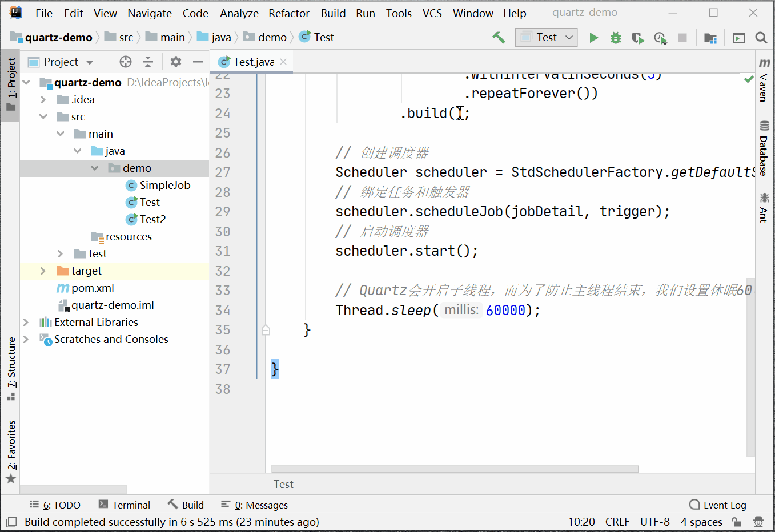Image resolution: width=775 pixels, height=532 pixels.
Task: Click locate opened file target icon
Action: 126,62
